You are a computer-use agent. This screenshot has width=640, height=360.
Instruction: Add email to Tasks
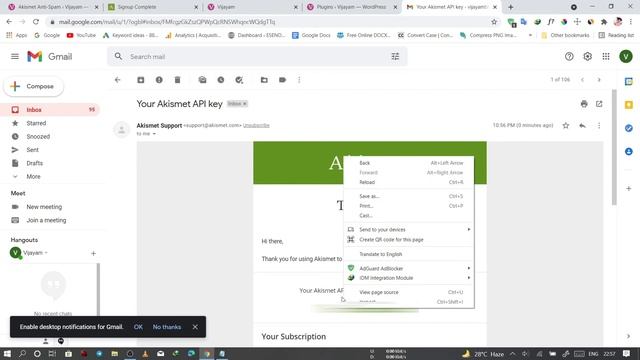tap(239, 80)
